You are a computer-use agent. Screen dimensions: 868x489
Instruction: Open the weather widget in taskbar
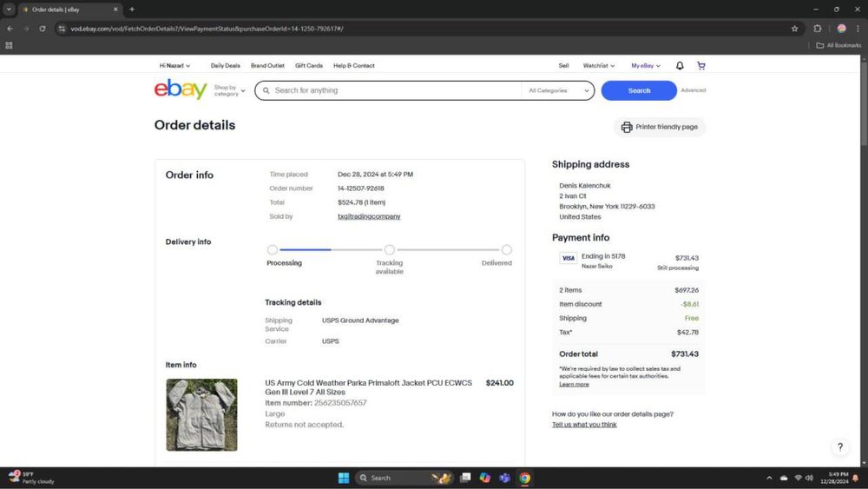31,478
